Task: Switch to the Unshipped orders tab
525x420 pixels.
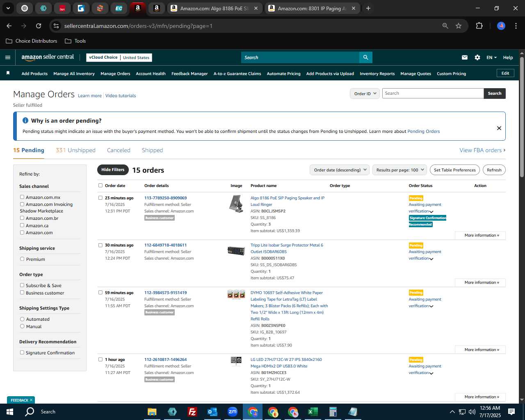Action: coord(75,150)
